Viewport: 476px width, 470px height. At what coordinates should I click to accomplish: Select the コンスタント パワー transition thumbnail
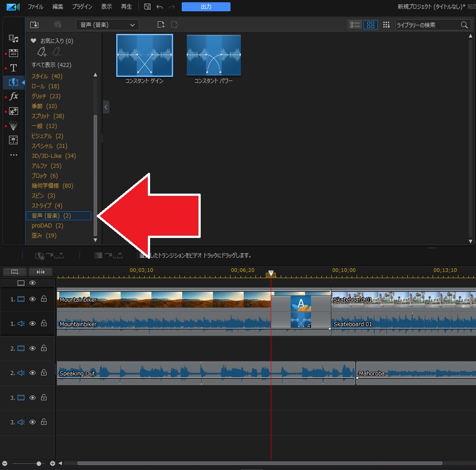(x=213, y=55)
